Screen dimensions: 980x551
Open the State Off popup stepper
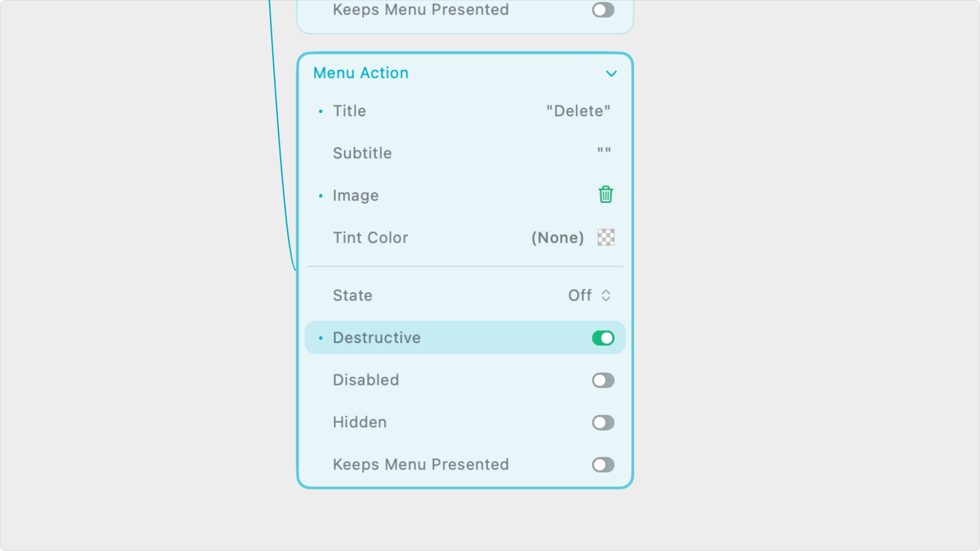pos(606,295)
